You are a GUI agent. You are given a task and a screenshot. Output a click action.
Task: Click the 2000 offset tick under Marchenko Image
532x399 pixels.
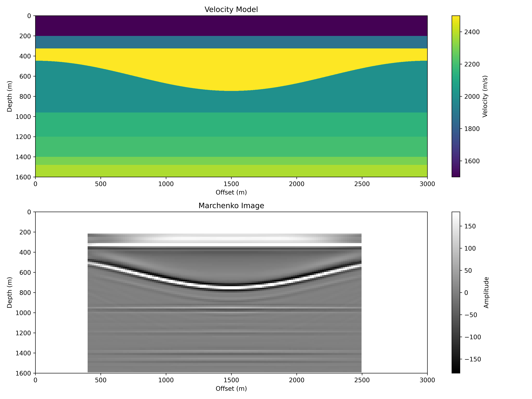pyautogui.click(x=297, y=380)
